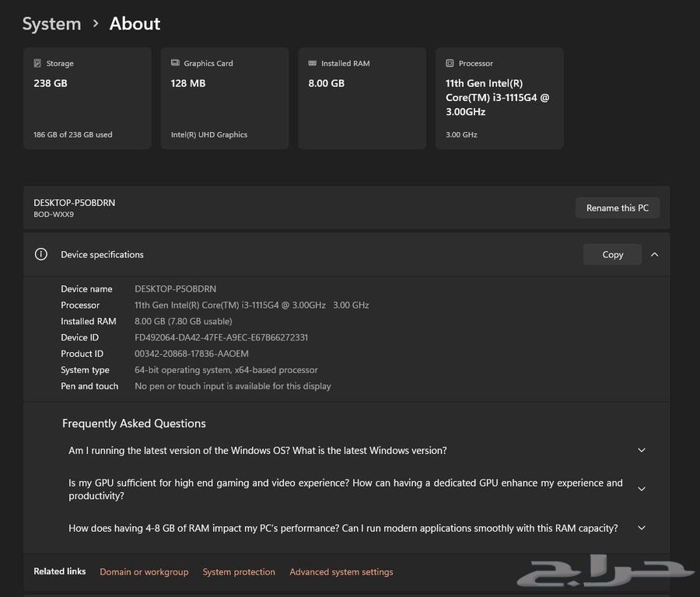Image resolution: width=700 pixels, height=597 pixels.
Task: Open Advanced system settings link
Action: pyautogui.click(x=341, y=571)
